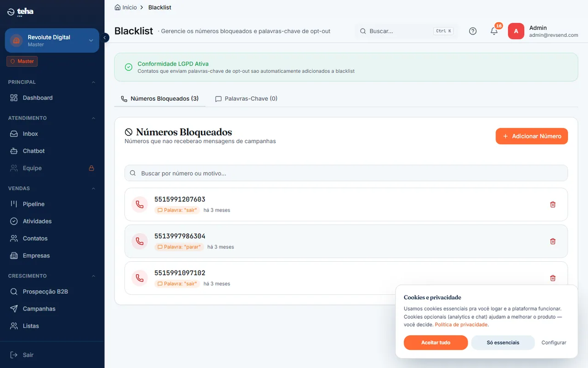Focus the Buscar por número ou motivo field

pyautogui.click(x=346, y=173)
